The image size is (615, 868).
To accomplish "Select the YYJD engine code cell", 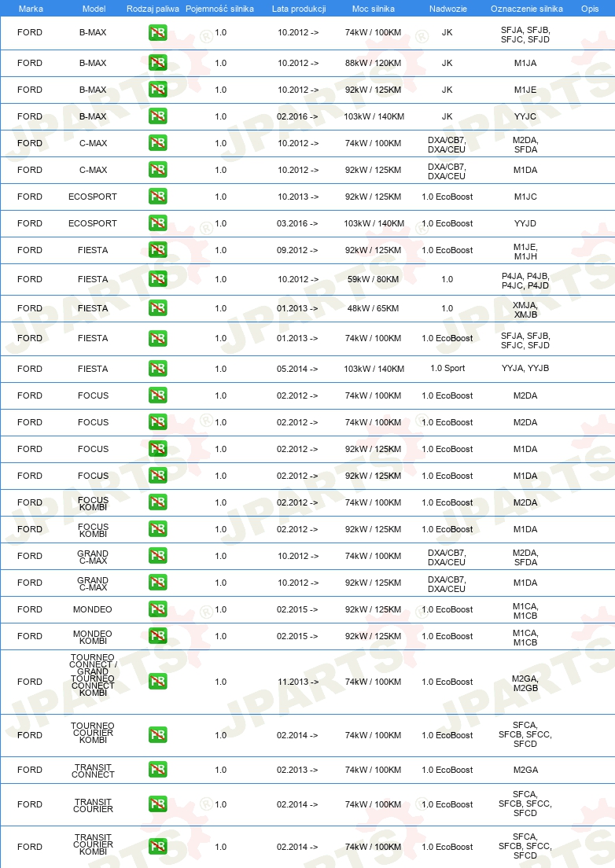I will point(525,223).
